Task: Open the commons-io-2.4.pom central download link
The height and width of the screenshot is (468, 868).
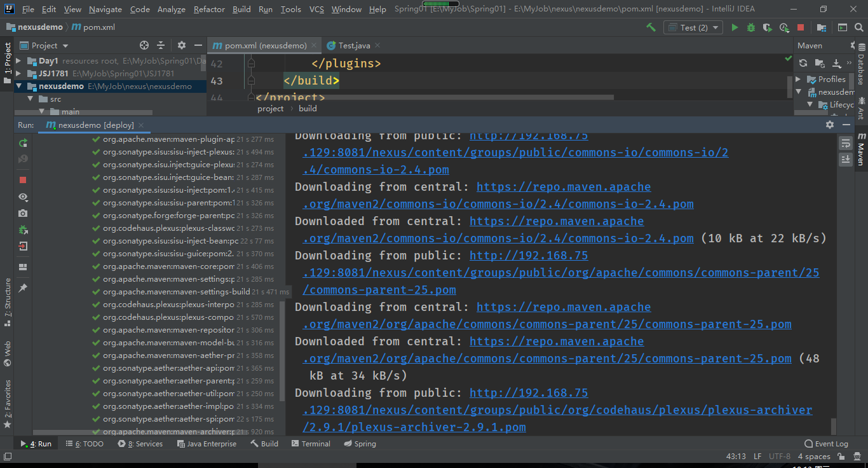Action: tap(498, 204)
